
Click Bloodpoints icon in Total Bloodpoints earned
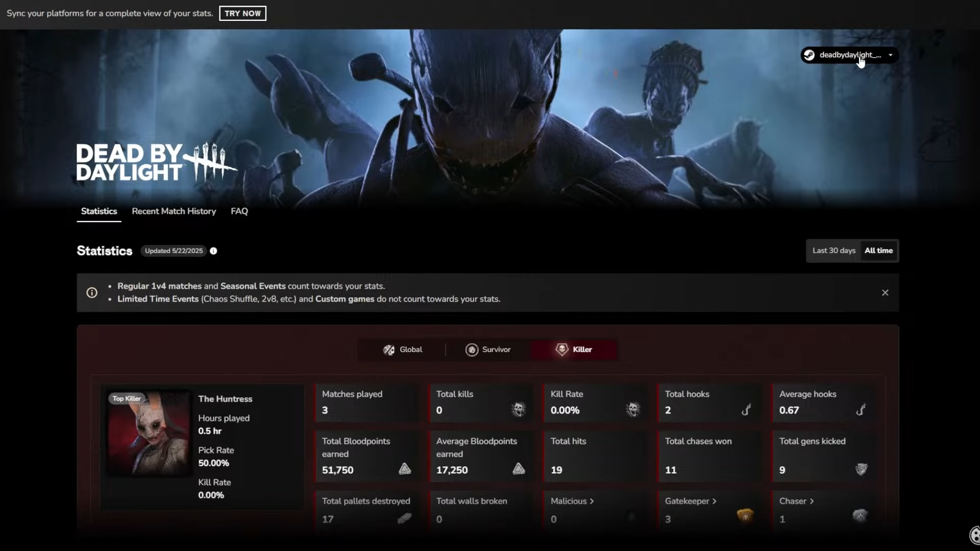click(405, 469)
